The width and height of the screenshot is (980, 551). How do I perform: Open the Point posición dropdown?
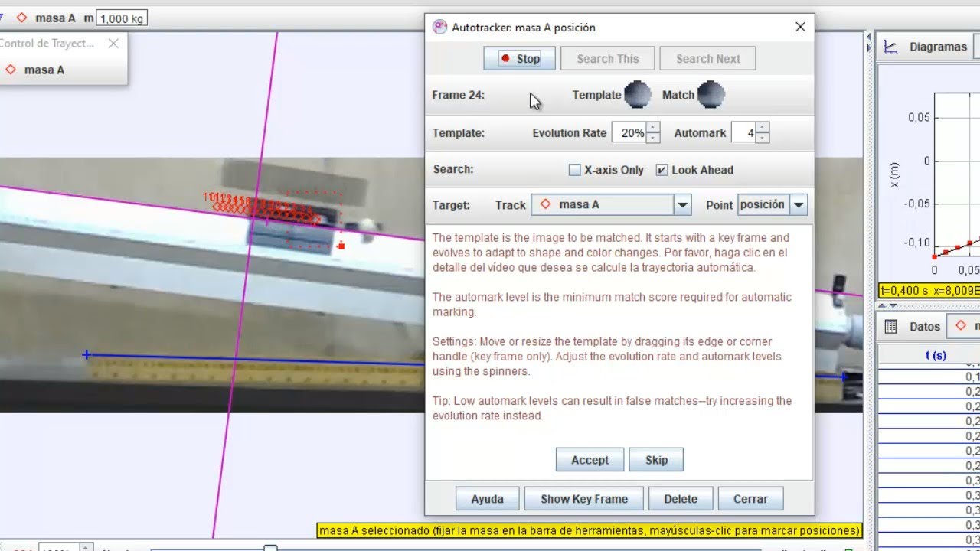[799, 205]
